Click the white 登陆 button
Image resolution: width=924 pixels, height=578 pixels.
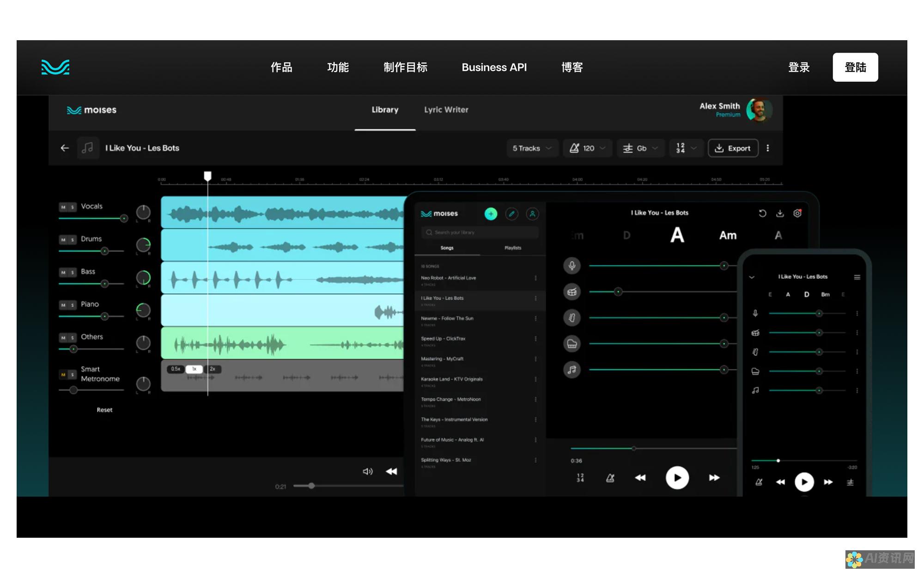click(x=855, y=67)
